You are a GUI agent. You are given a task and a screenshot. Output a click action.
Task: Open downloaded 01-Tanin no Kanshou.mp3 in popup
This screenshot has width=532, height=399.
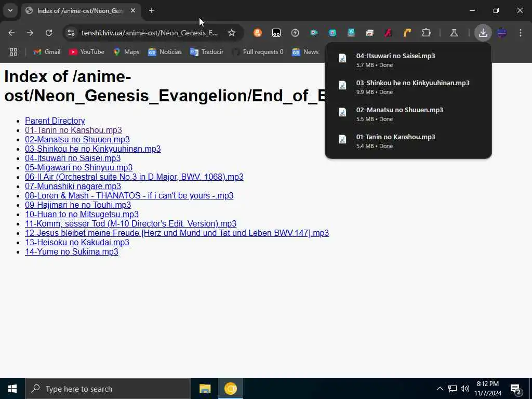pos(408,141)
